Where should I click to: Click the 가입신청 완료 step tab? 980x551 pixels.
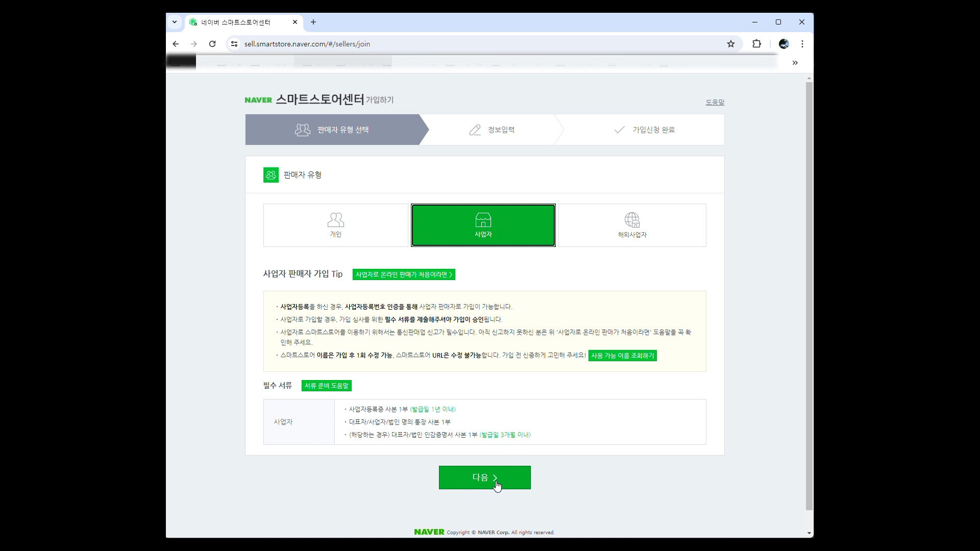644,130
